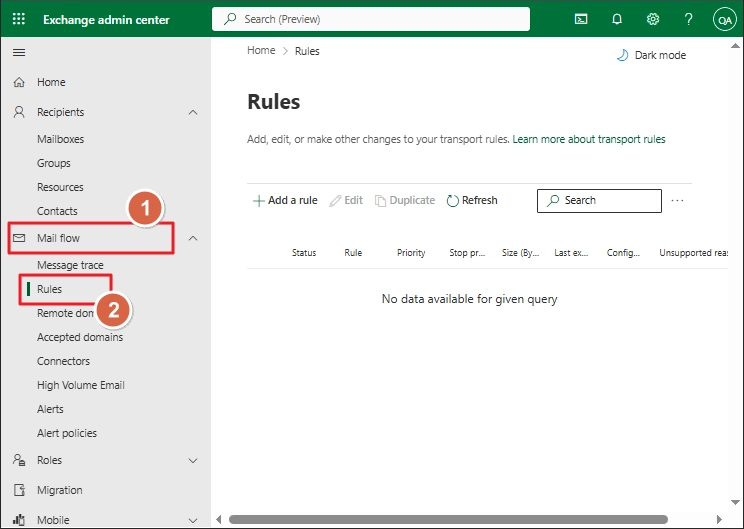744x529 pixels.
Task: Open the Migration section
Action: [60, 490]
